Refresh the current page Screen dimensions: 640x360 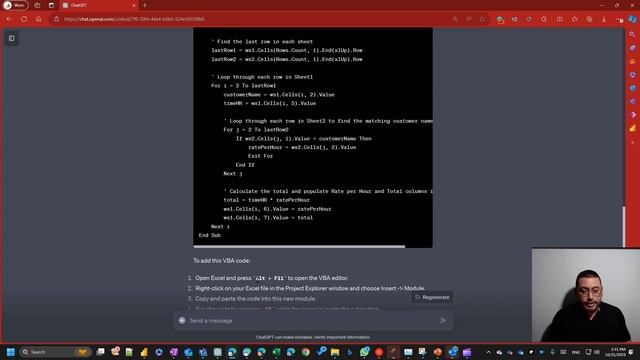[x=24, y=19]
